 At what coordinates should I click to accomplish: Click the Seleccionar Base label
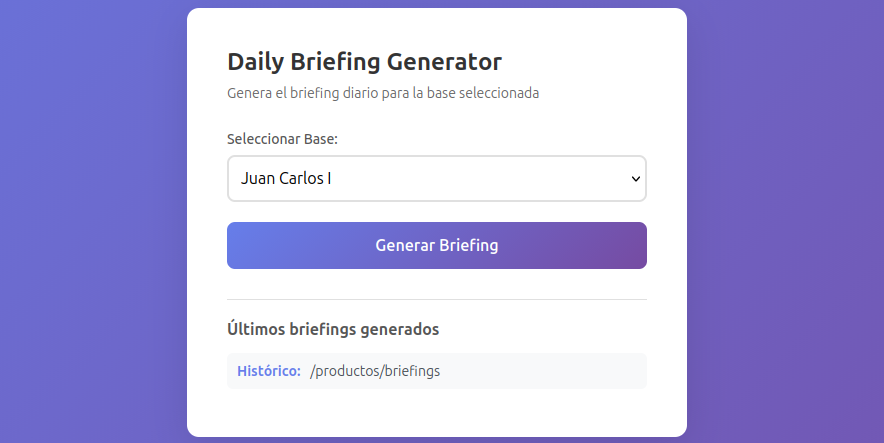pos(282,139)
